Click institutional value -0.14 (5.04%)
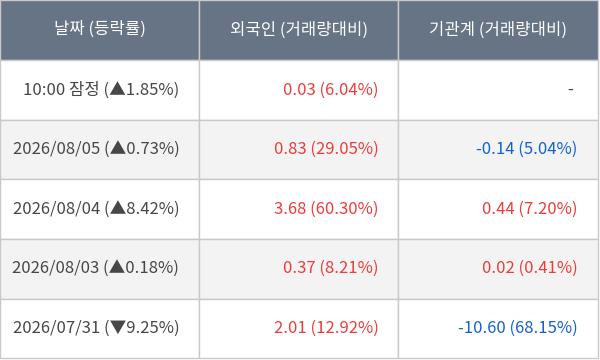 click(527, 148)
